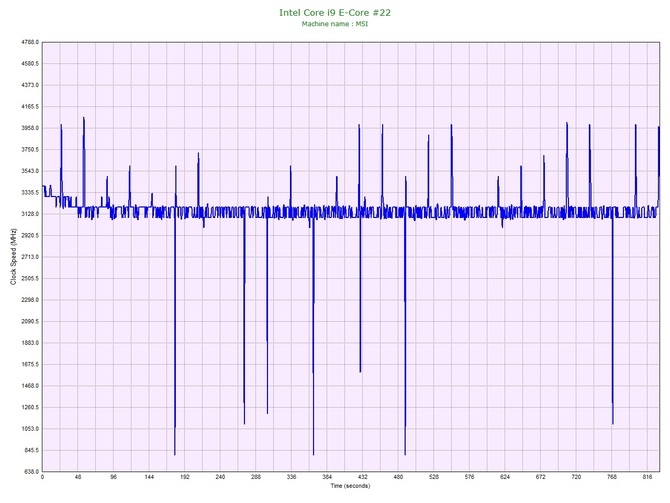Screen dimensions: 670x503
Task: Click the 528 tick on the time axis
Action: tap(434, 477)
